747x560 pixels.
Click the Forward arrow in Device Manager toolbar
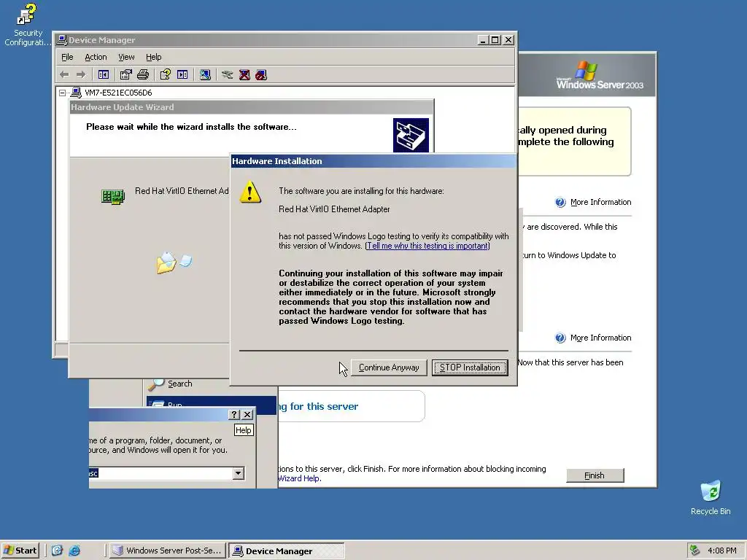coord(81,75)
